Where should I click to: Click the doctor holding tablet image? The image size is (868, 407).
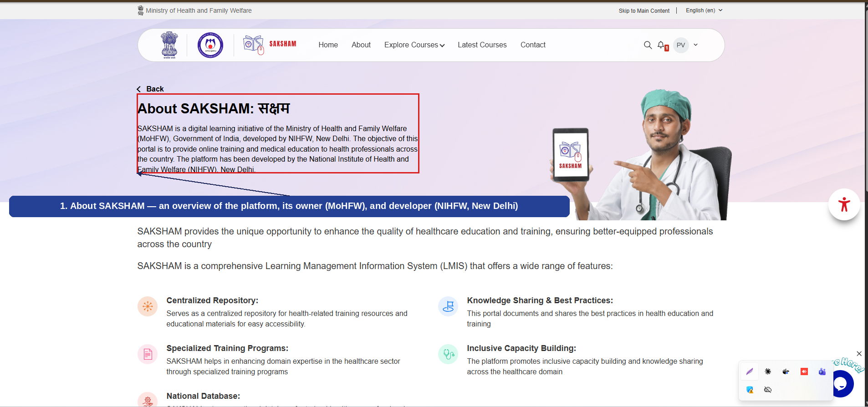641,155
